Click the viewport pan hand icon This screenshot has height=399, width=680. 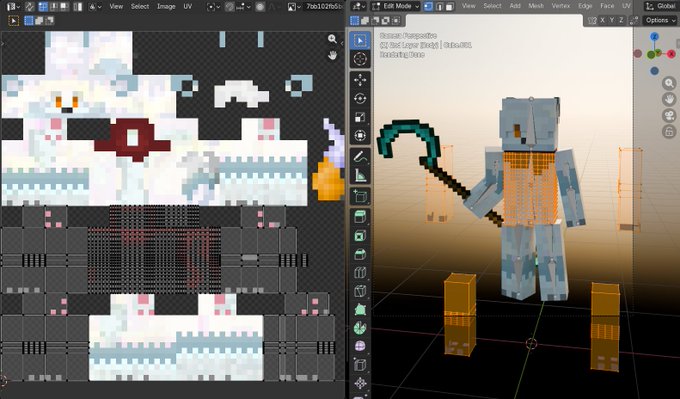(x=669, y=99)
